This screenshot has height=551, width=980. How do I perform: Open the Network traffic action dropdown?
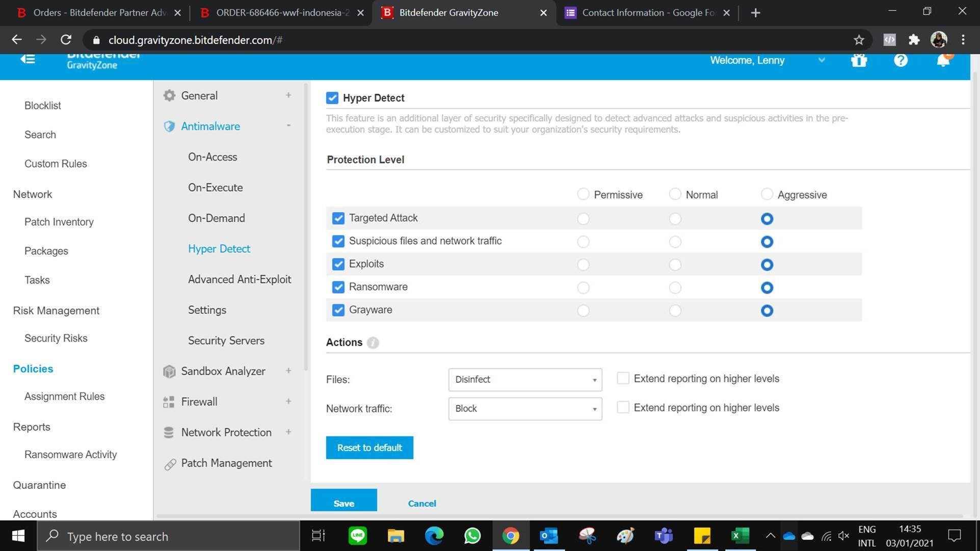click(525, 409)
